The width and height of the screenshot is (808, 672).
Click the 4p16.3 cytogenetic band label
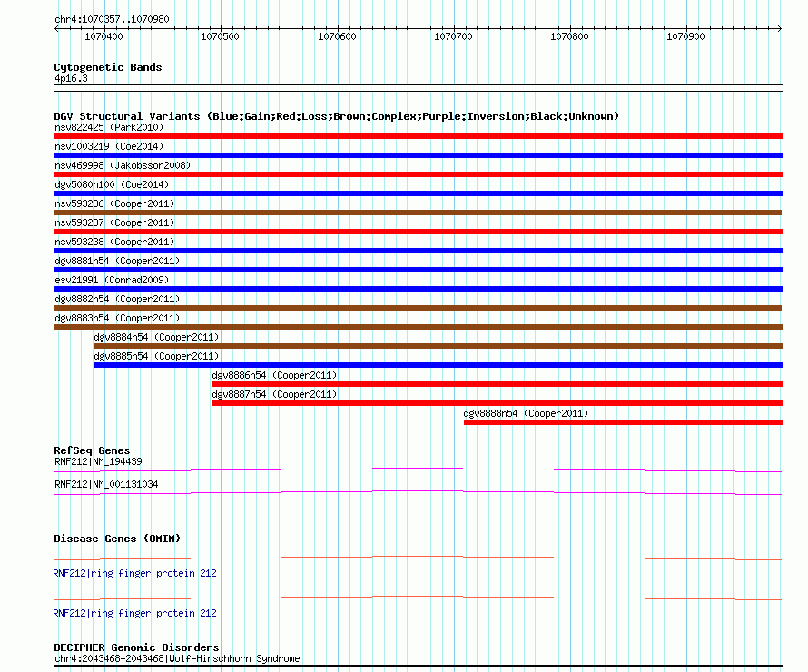pos(71,78)
